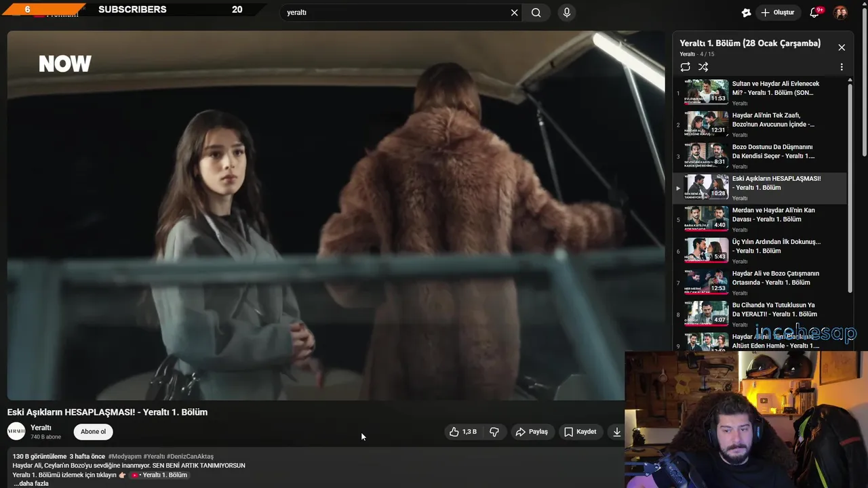
Task: Clear the search box text
Action: tap(514, 12)
